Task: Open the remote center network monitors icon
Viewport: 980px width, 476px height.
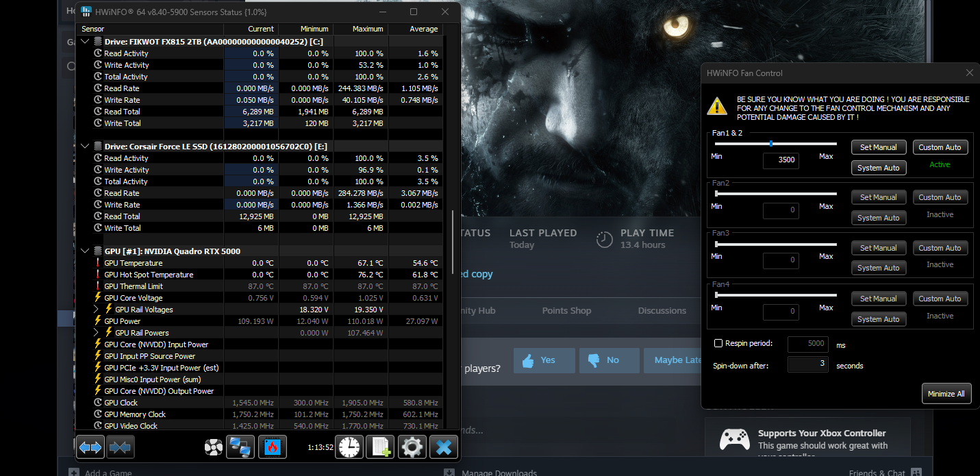Action: tap(240, 447)
